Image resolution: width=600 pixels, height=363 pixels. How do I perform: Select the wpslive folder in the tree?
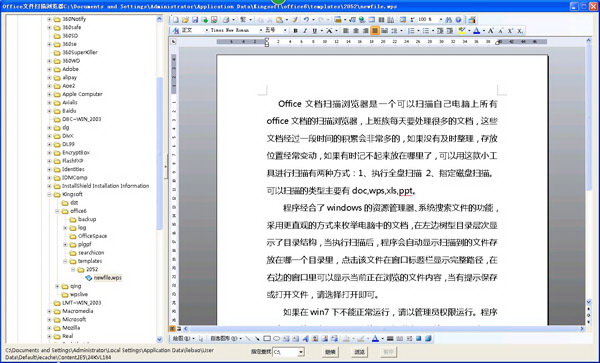click(79, 295)
